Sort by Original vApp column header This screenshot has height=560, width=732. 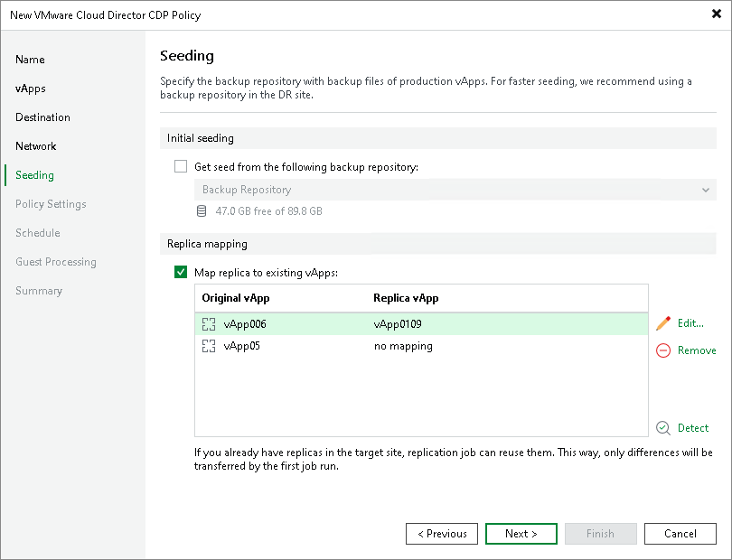tap(236, 298)
